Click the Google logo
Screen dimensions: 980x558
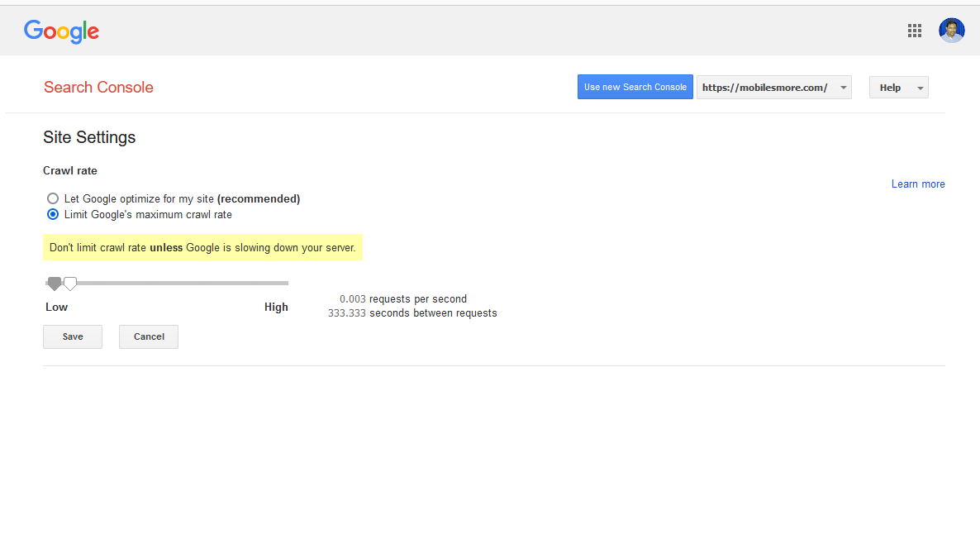click(61, 31)
